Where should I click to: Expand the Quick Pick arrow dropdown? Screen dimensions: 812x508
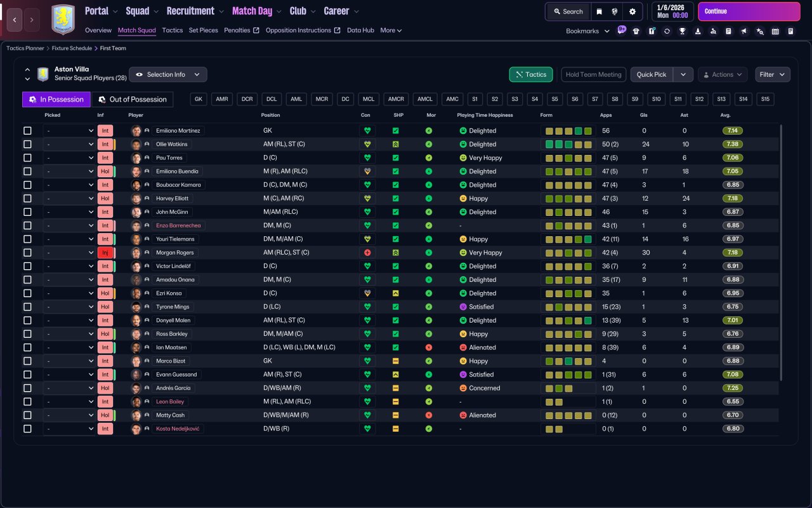683,75
